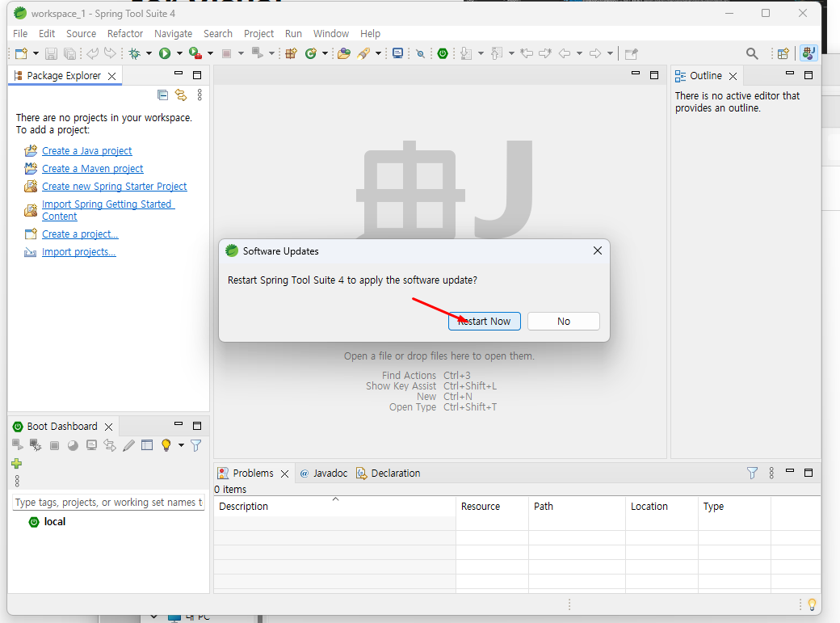This screenshot has height=623, width=840.
Task: Click the Debug bug icon in toolbar
Action: (x=134, y=53)
